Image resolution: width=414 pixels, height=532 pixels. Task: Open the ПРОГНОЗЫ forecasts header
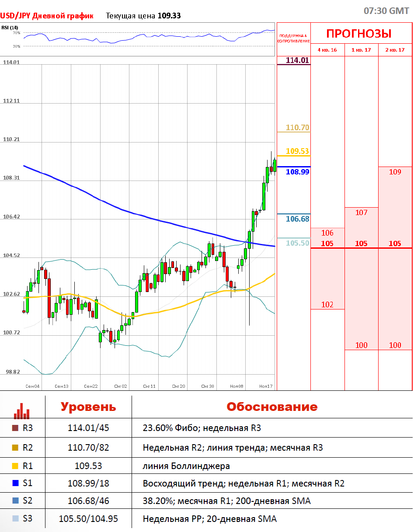coord(358,33)
